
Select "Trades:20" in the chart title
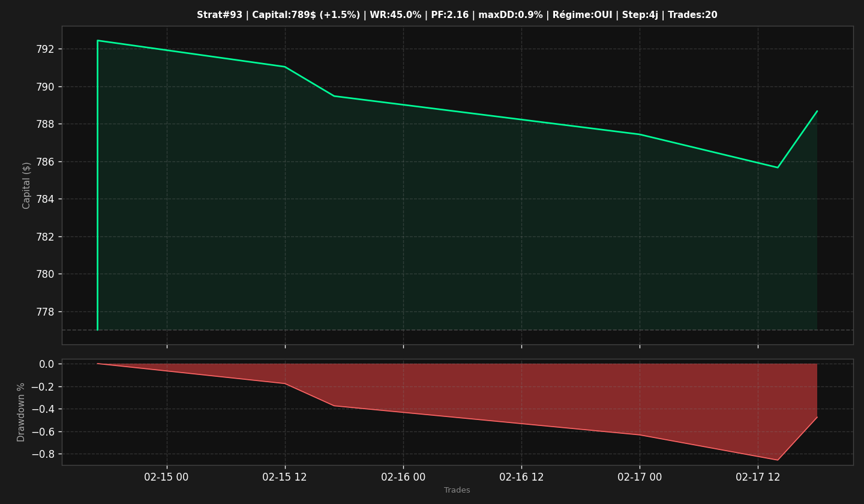[692, 15]
